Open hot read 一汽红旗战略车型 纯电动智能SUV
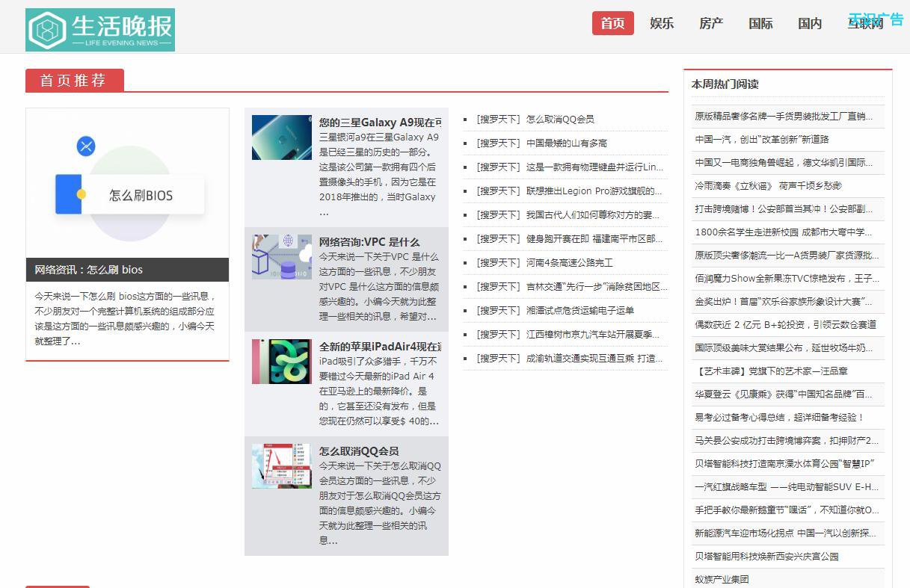Screen dimensions: 910x588 coord(787,486)
